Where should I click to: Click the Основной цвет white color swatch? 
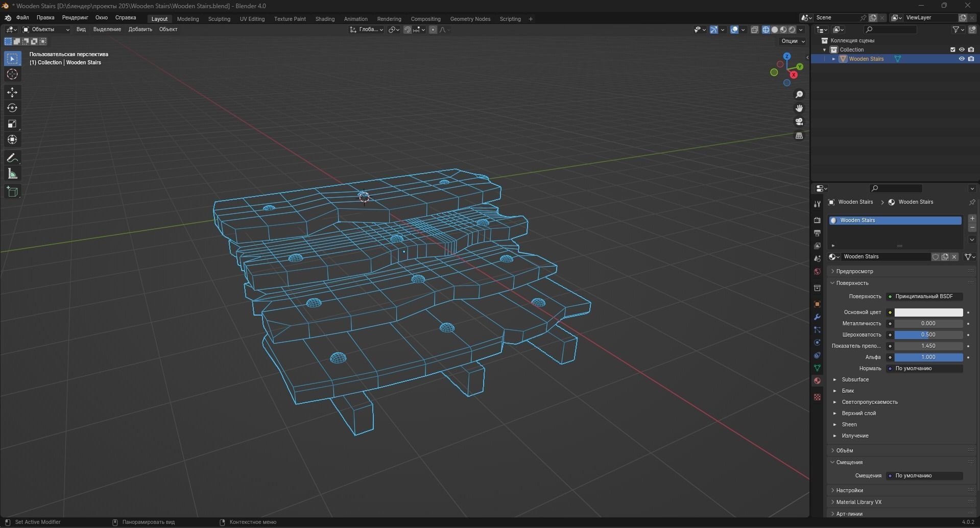click(928, 313)
